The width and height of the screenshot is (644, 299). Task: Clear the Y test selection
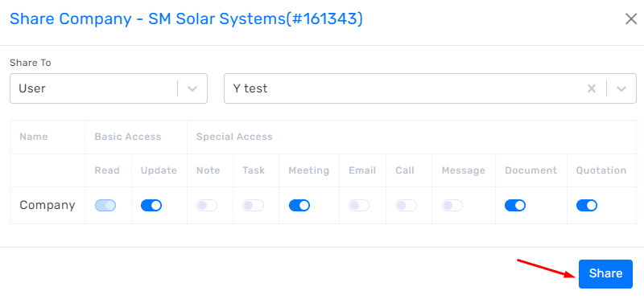click(x=592, y=88)
